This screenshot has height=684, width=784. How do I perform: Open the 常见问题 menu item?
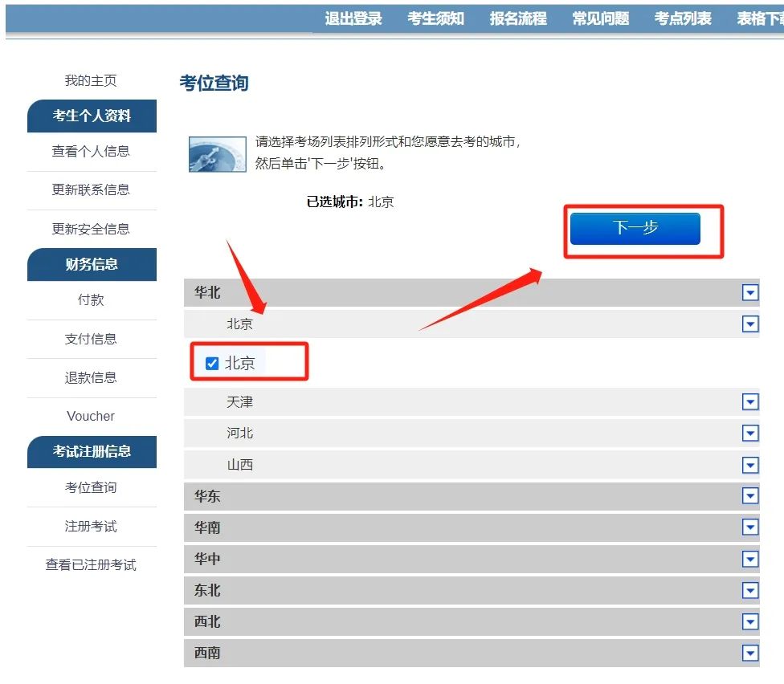click(x=600, y=18)
